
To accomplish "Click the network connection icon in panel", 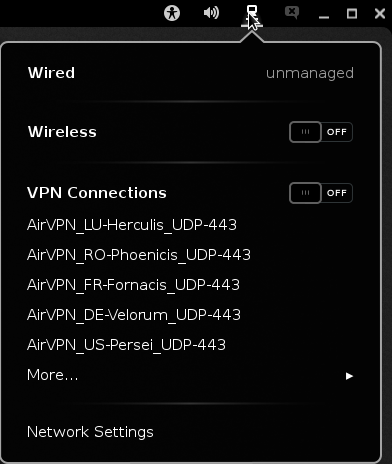I will pyautogui.click(x=252, y=15).
